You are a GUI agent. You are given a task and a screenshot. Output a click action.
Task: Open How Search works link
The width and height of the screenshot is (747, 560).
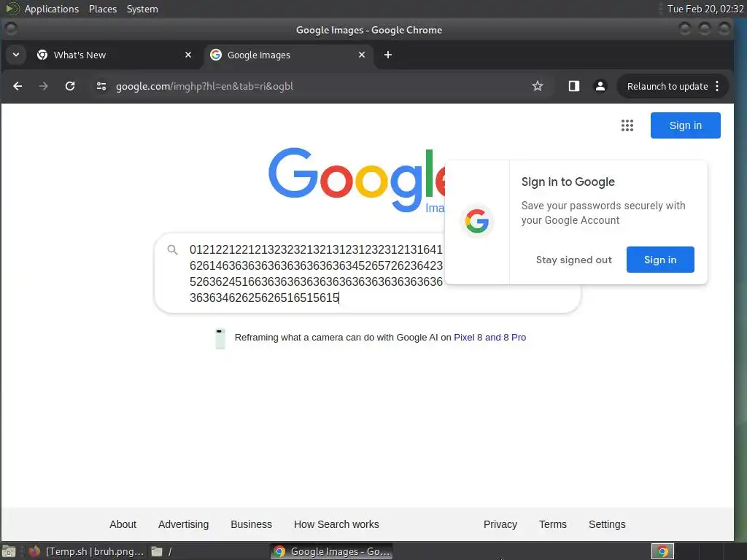click(x=336, y=524)
